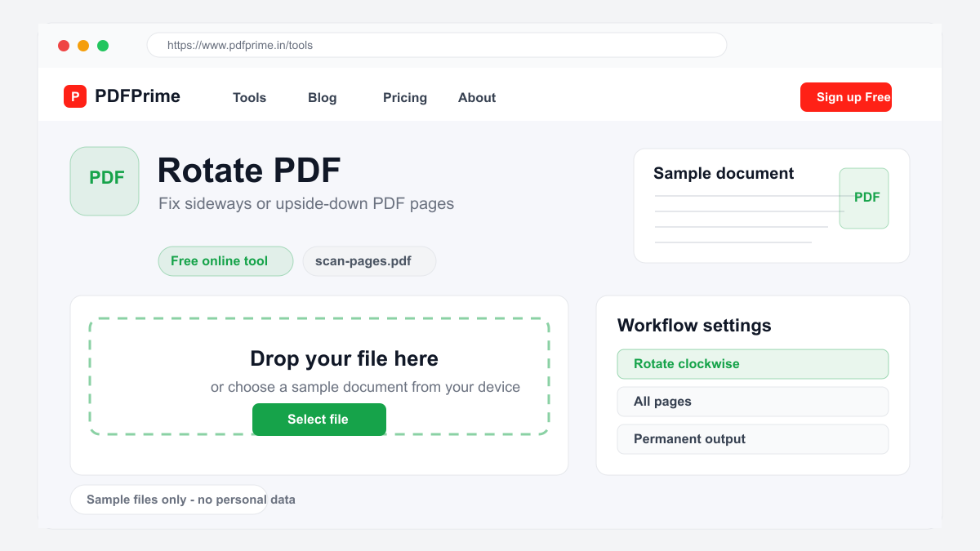Open the About page

pos(477,97)
